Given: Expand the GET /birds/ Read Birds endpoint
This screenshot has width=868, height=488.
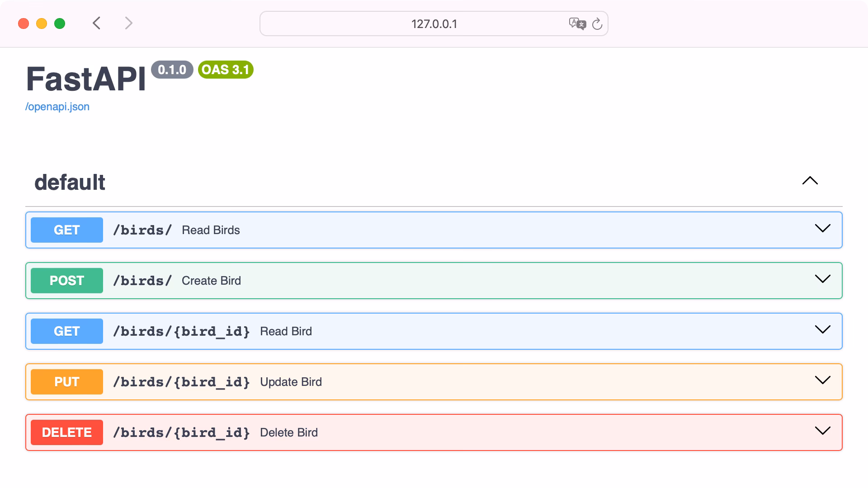Looking at the screenshot, I should point(822,229).
